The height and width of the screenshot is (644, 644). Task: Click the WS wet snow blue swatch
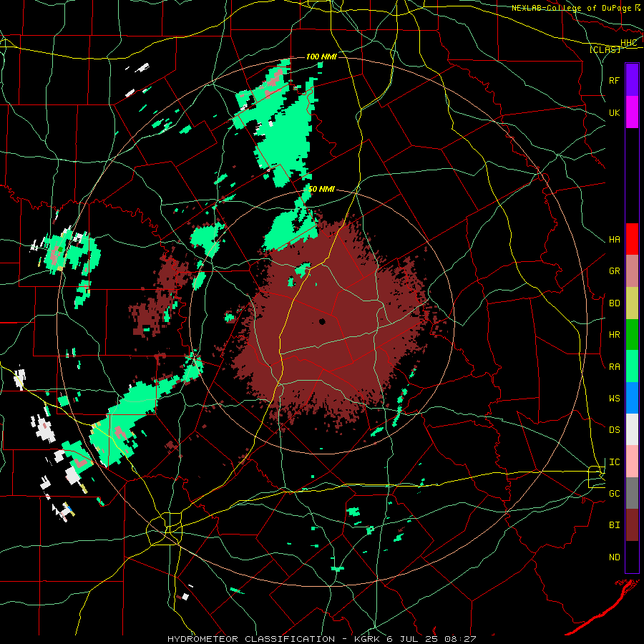[632, 398]
